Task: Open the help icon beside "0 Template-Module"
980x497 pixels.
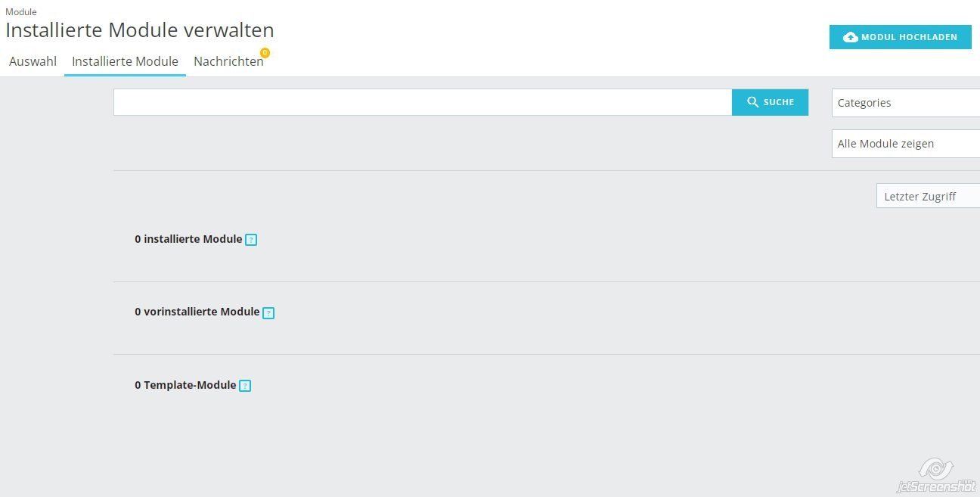Action: click(x=245, y=386)
